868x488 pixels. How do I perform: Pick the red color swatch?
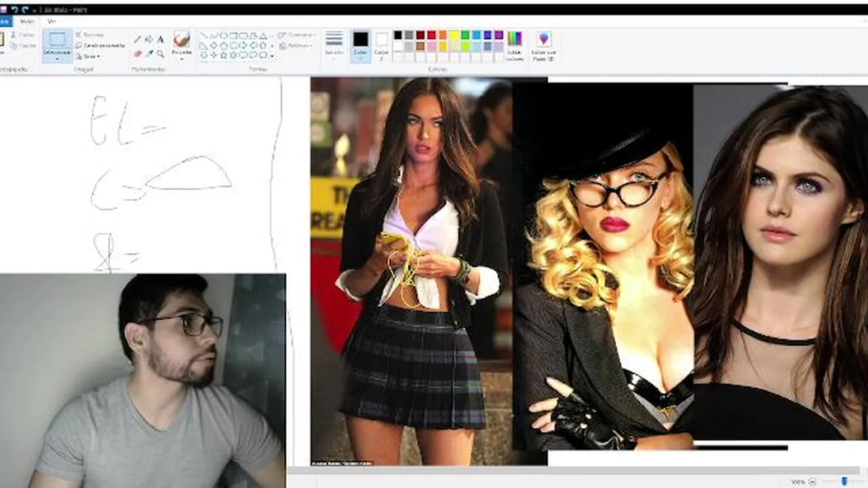click(x=431, y=35)
